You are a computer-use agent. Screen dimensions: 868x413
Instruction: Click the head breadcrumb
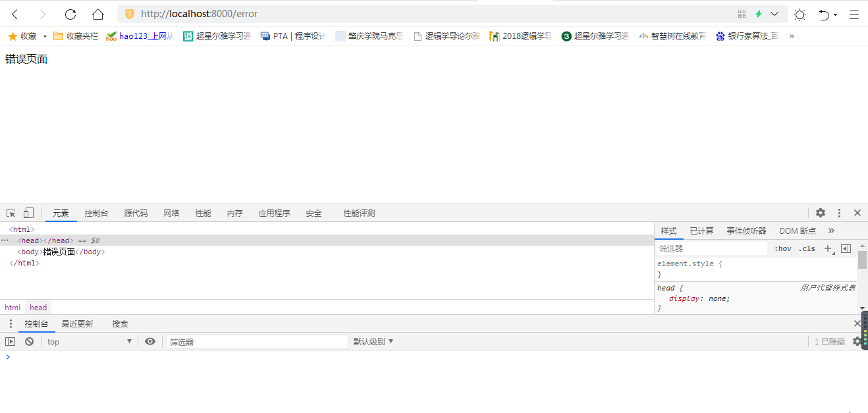pyautogui.click(x=38, y=308)
